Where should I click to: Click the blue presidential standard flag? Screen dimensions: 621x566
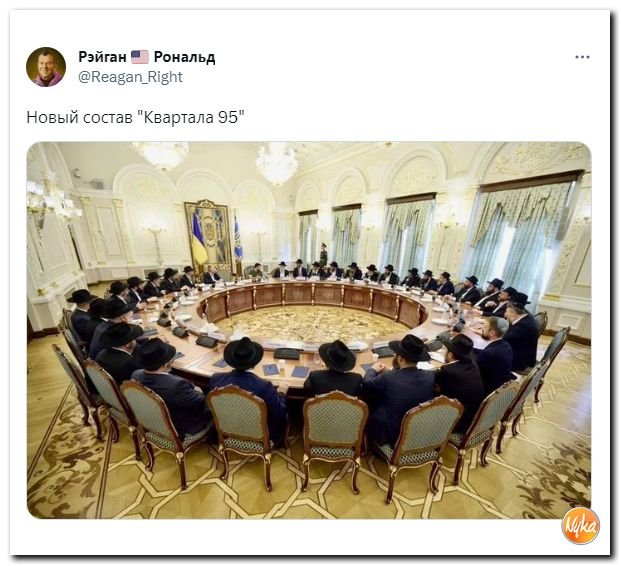point(238,240)
